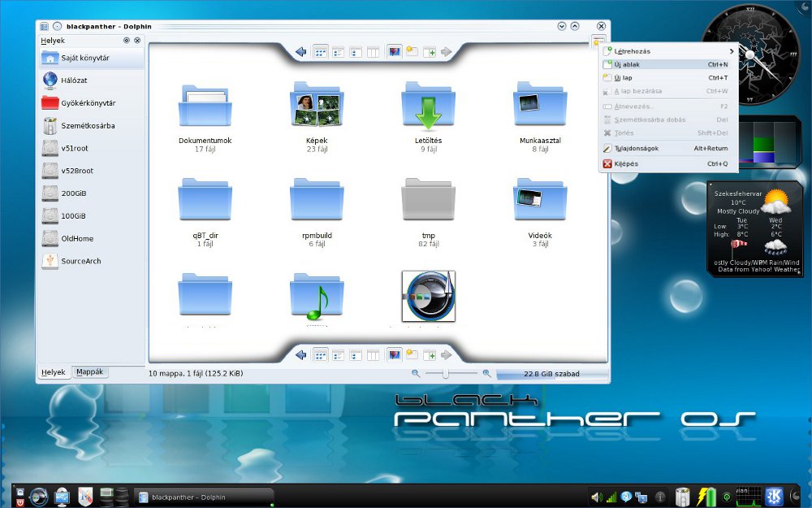Click the battery indicator on the panel
Image resolution: width=812 pixels, height=508 pixels.
pos(706,497)
